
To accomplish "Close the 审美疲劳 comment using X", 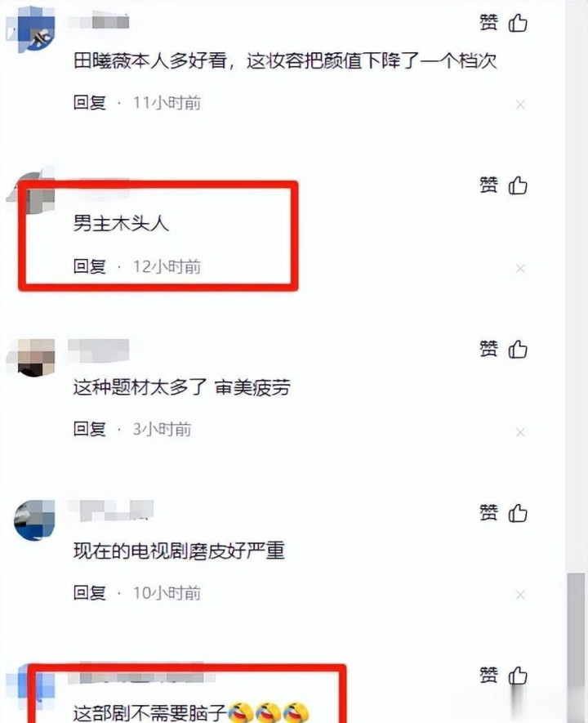I will coord(520,432).
